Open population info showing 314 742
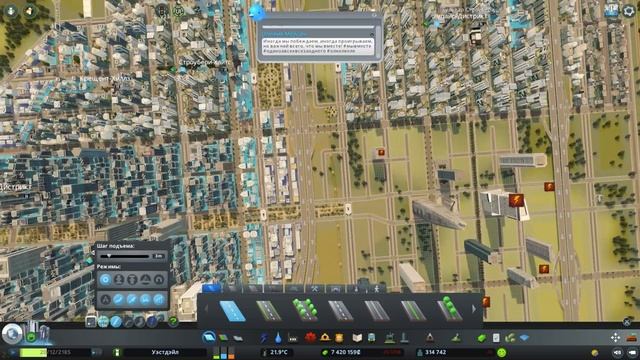Viewport: 640px width, 360px height. (436, 352)
